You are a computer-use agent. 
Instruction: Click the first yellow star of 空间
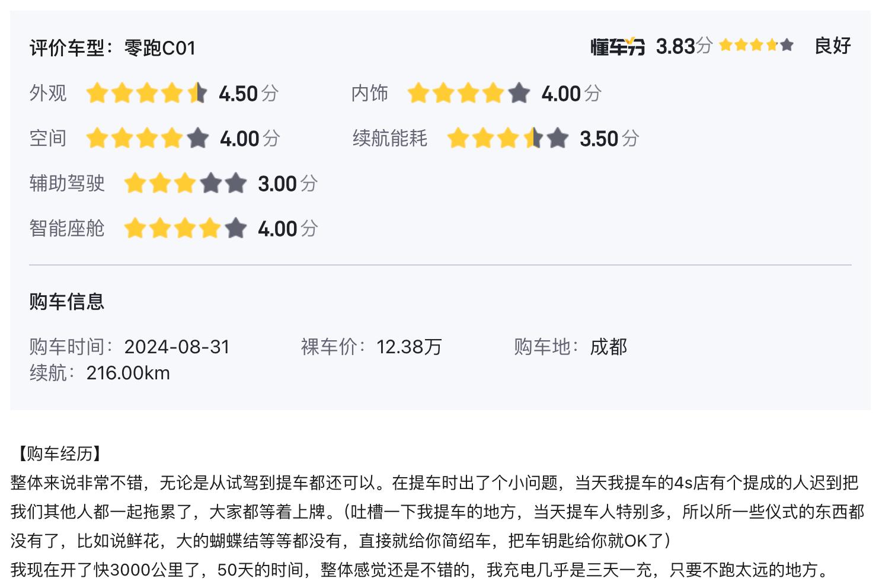pos(97,138)
